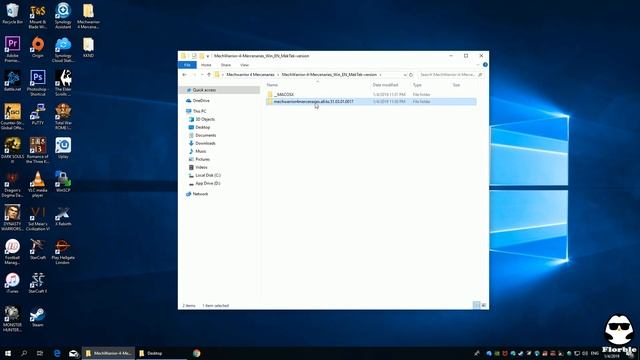Open Quick Access Toolbar customize dropdown

click(208, 56)
